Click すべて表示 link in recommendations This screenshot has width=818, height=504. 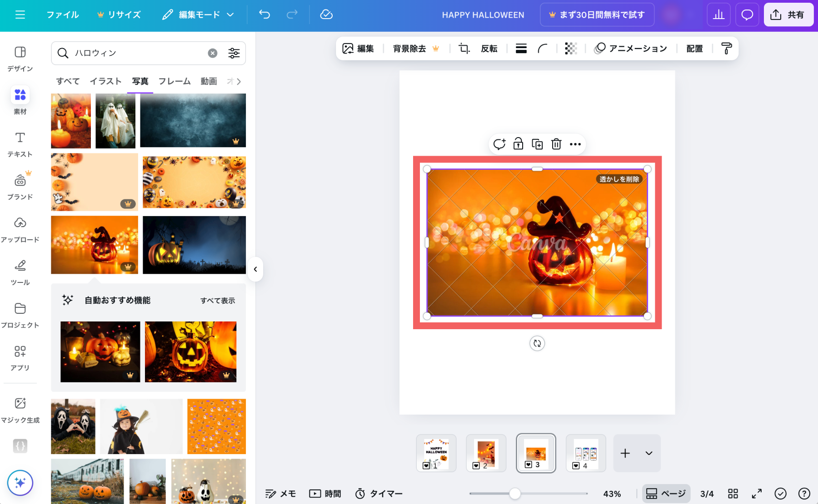(x=218, y=301)
